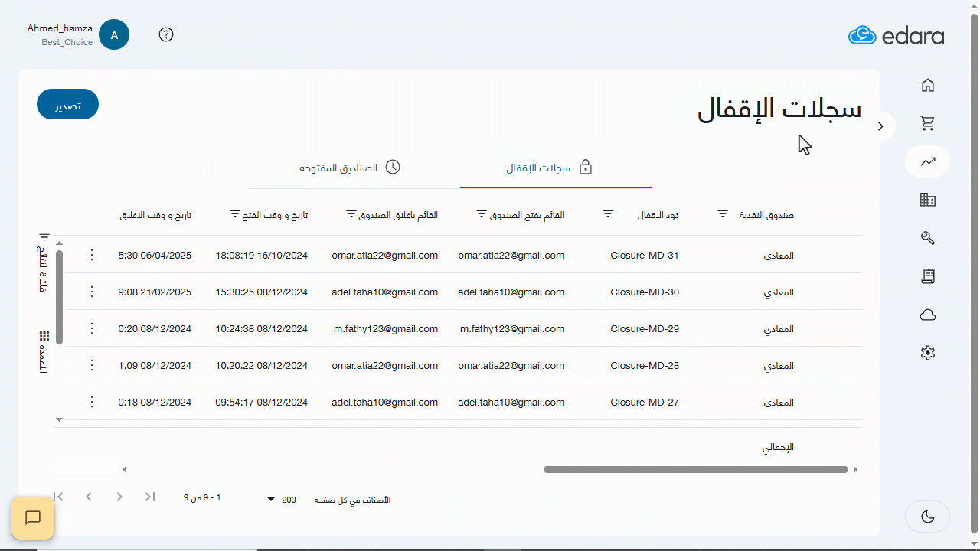Open the receipt reports sidebar icon
The width and height of the screenshot is (980, 551).
coord(927,276)
